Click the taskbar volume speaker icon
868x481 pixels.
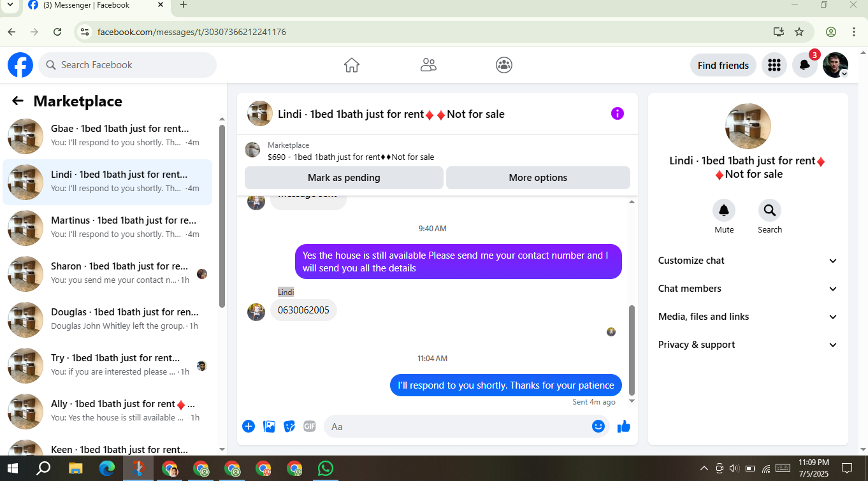point(734,469)
